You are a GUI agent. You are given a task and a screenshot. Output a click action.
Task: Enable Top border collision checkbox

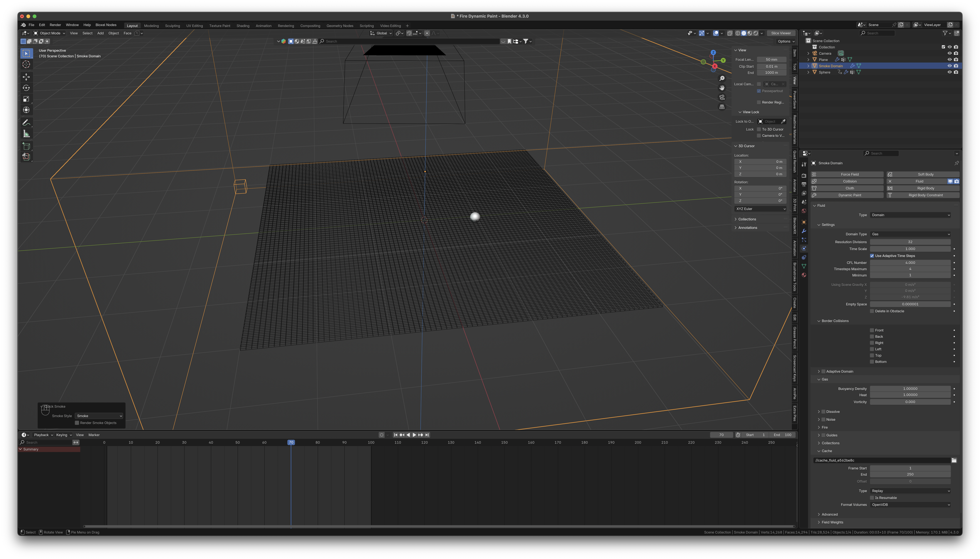click(872, 356)
